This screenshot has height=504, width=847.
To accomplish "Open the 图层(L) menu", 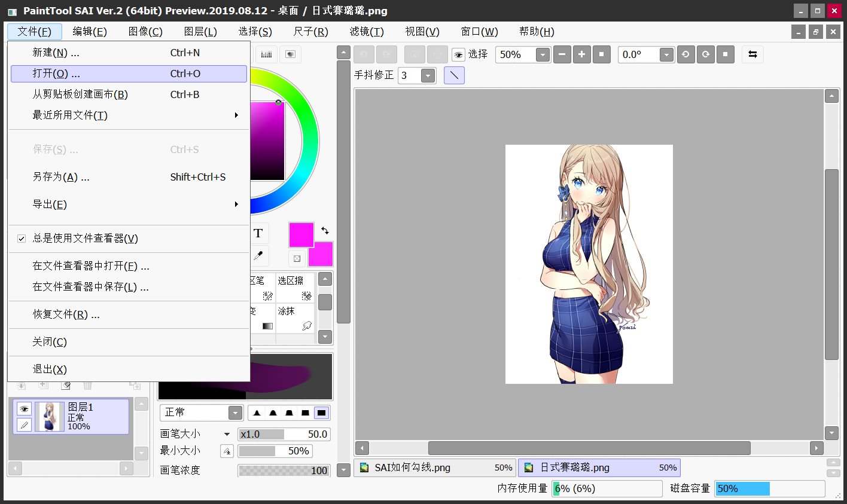I will (200, 32).
